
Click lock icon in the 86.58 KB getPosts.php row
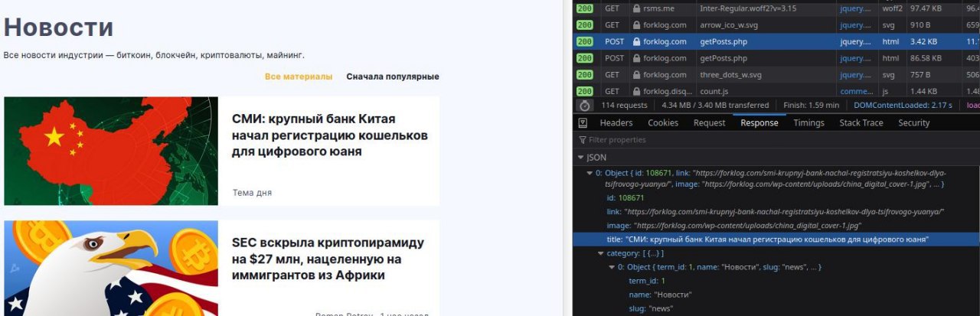[x=636, y=58]
